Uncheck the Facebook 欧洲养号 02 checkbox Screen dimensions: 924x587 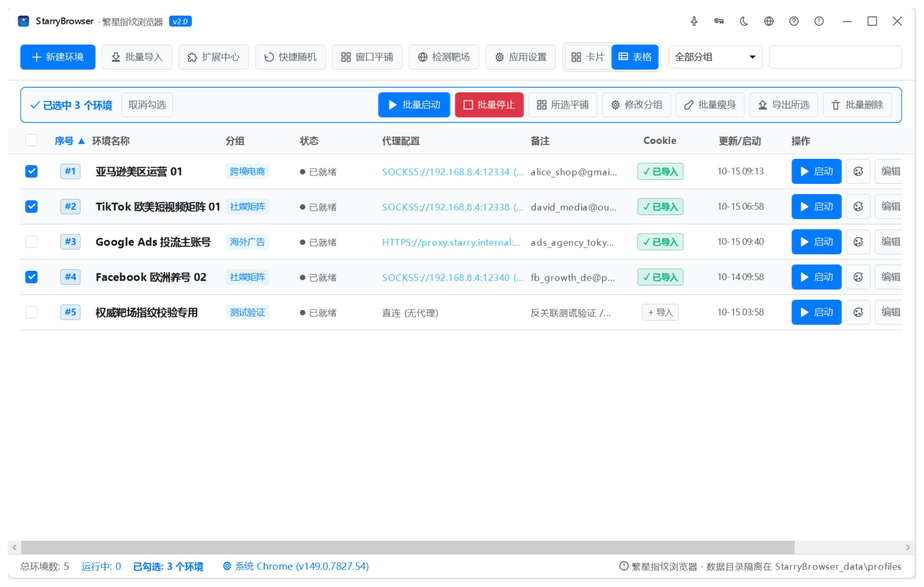pos(31,277)
